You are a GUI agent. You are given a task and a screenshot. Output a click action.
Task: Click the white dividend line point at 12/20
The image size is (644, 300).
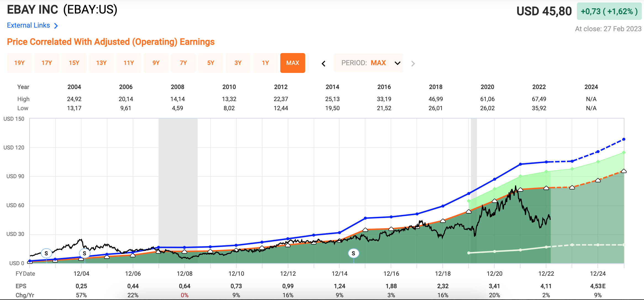click(495, 251)
